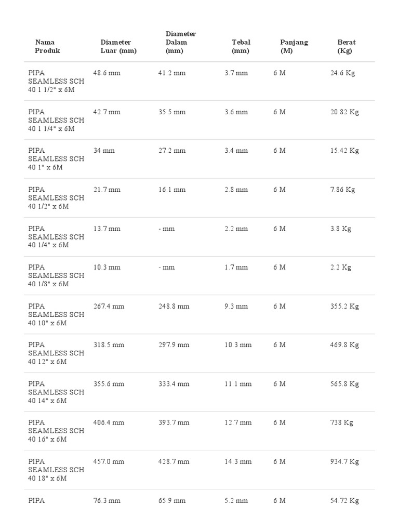Click the 20.82 Kg weight cell
This screenshot has width=399, height=532.
pyautogui.click(x=344, y=112)
